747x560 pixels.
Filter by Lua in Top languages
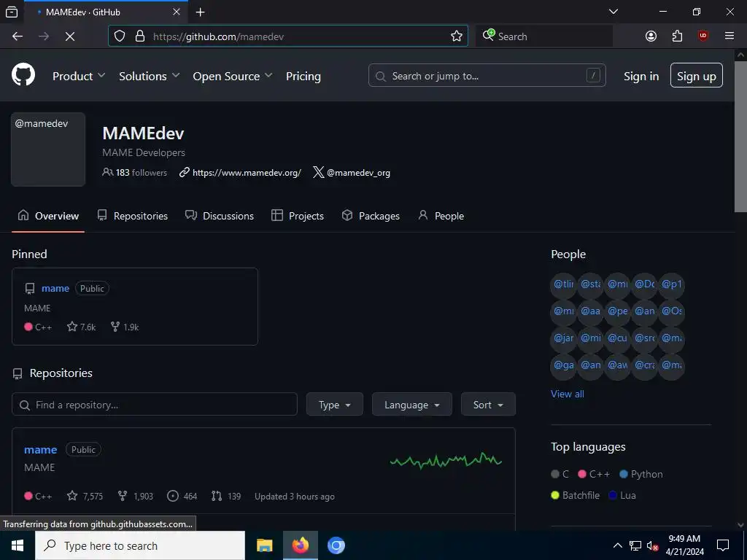622,495
